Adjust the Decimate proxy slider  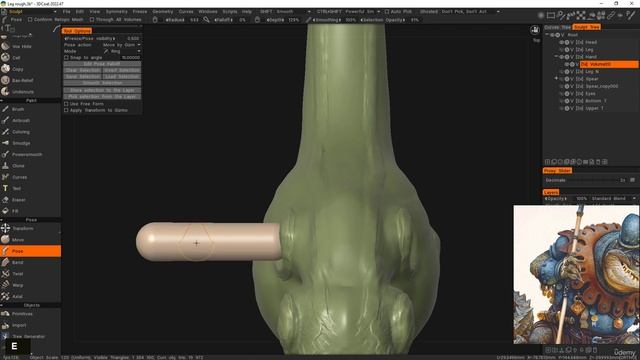click(585, 180)
